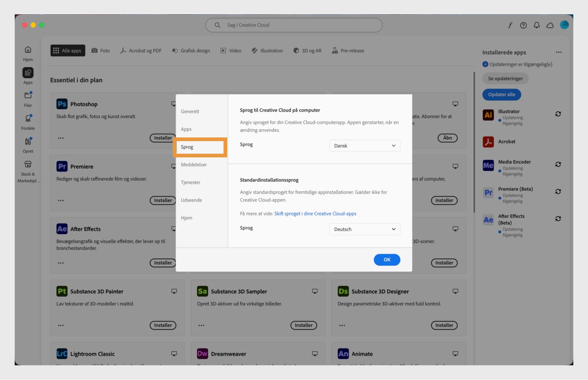Image resolution: width=588 pixels, height=380 pixels.
Task: Select Generelt in preferences sidebar
Action: click(x=190, y=111)
